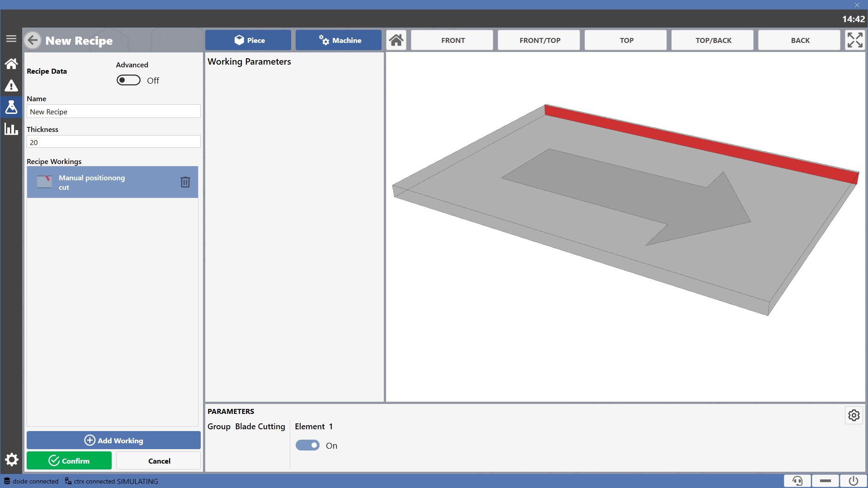
Task: Click the red cut strip on 3D model
Action: [701, 144]
